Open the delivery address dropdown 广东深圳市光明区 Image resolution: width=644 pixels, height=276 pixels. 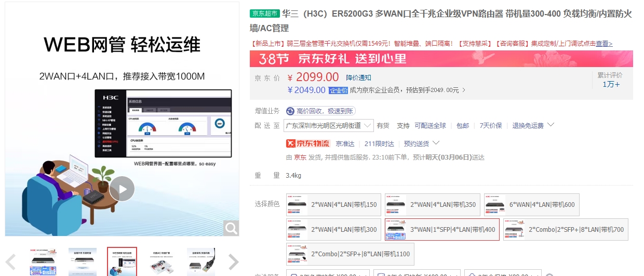(x=329, y=125)
